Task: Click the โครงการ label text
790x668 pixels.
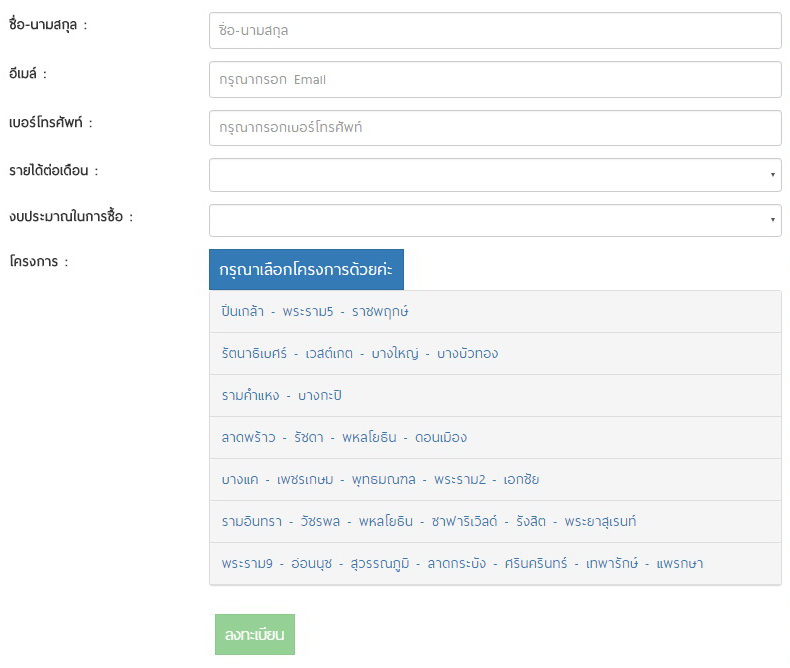Action: pyautogui.click(x=38, y=263)
